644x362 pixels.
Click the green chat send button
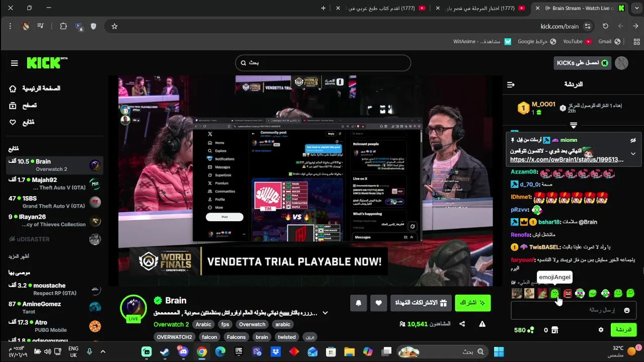pyautogui.click(x=623, y=330)
